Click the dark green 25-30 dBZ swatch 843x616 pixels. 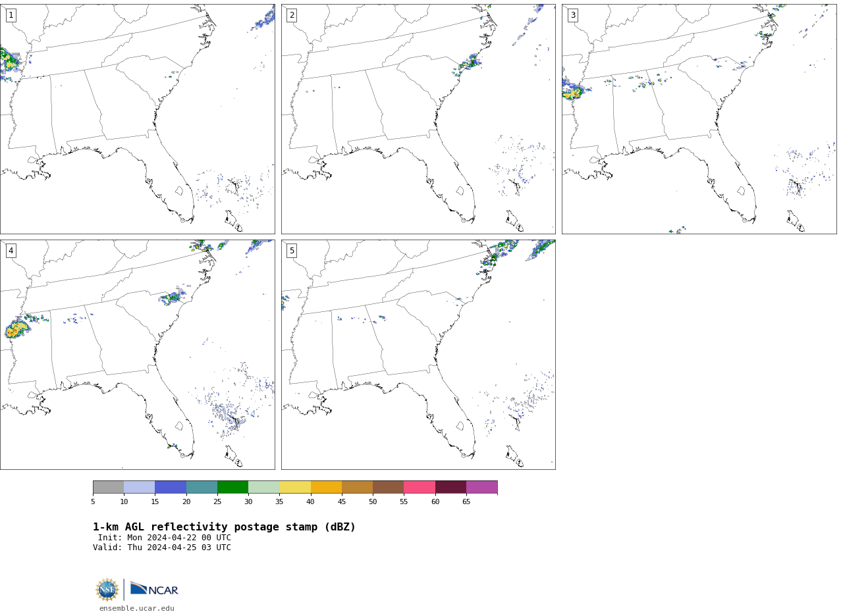click(x=232, y=487)
